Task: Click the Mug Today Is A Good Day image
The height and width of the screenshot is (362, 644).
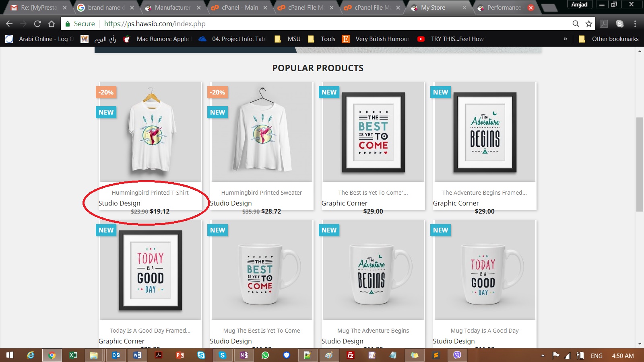Action: click(485, 270)
